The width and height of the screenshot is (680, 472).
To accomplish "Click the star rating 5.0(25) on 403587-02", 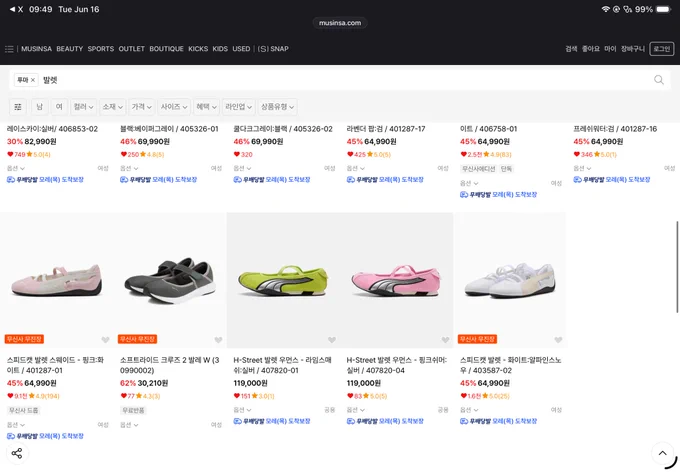I will pyautogui.click(x=497, y=396).
